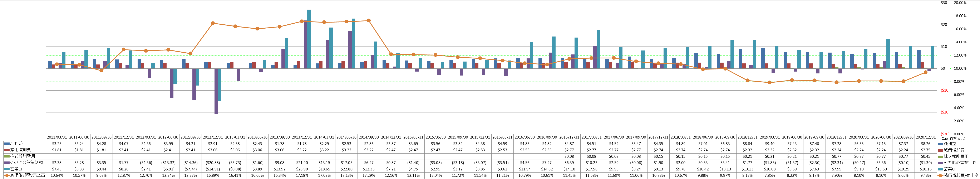Click the $2.75 減価償却費 cell for 2020/12/31

(926, 150)
